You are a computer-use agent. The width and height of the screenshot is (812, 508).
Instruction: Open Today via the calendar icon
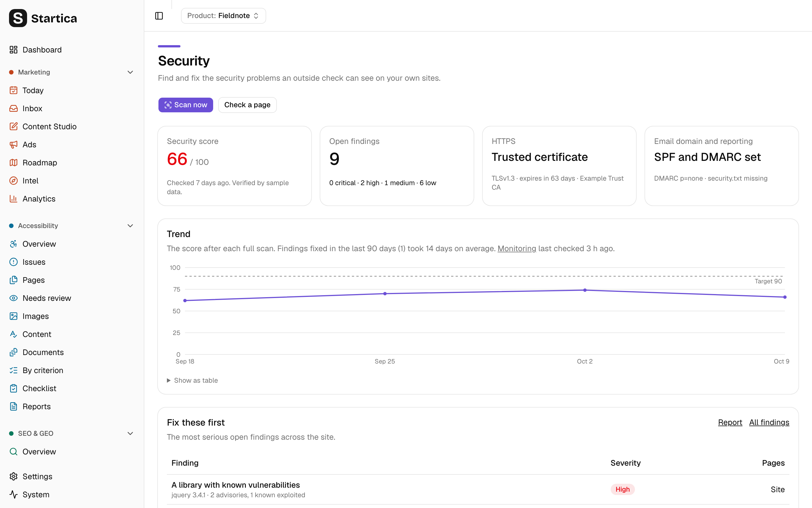click(14, 90)
